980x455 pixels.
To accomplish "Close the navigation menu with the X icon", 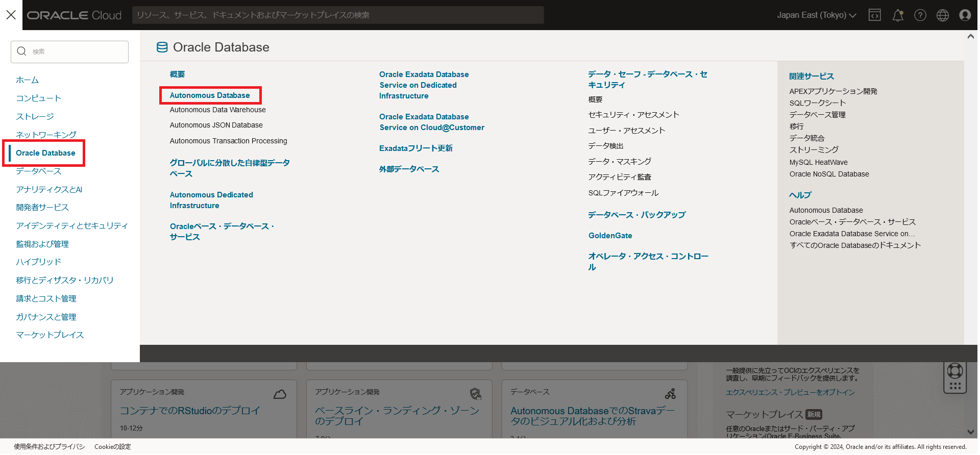I will [11, 15].
